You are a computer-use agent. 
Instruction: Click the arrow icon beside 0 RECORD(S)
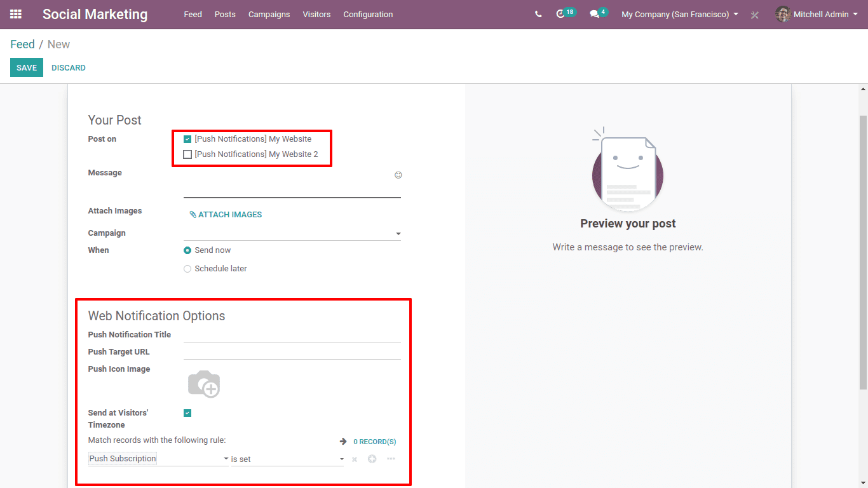pos(343,441)
